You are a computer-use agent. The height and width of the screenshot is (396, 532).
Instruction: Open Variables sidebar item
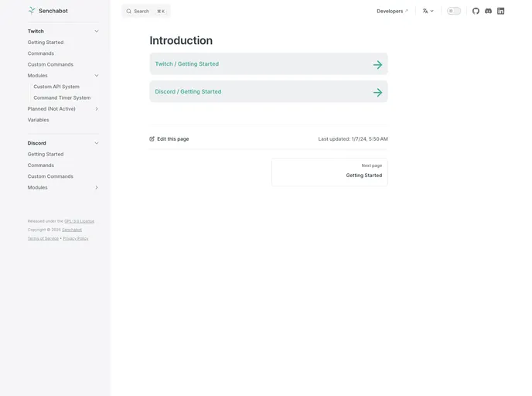38,120
